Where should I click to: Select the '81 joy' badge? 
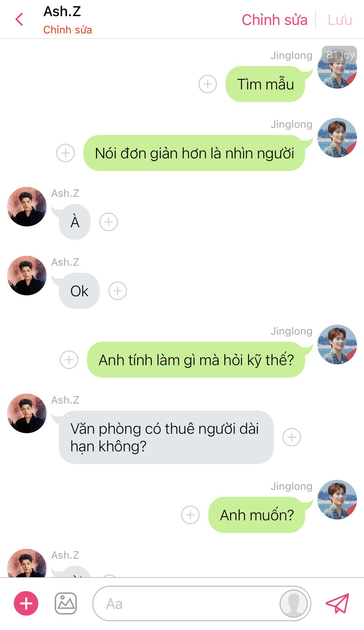(339, 54)
